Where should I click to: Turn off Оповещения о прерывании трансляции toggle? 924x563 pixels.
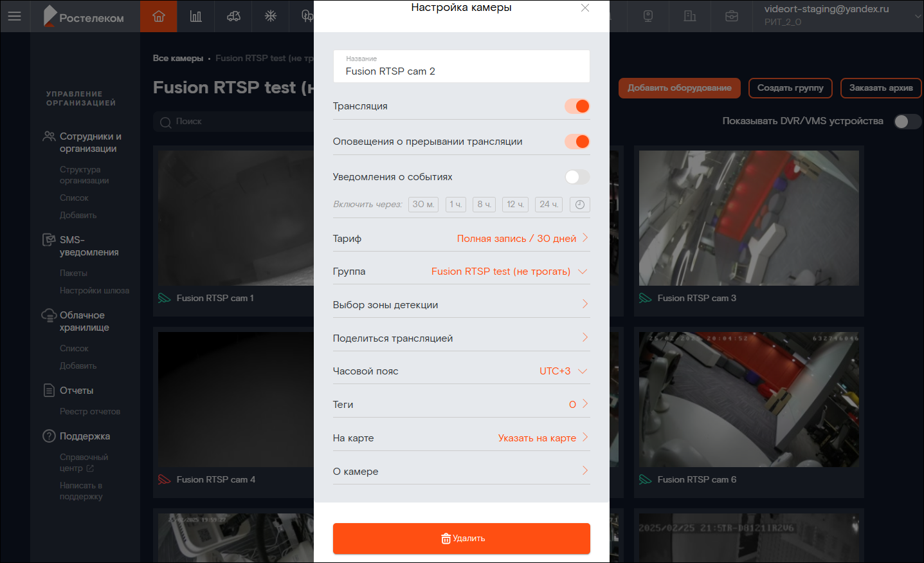pos(577,142)
